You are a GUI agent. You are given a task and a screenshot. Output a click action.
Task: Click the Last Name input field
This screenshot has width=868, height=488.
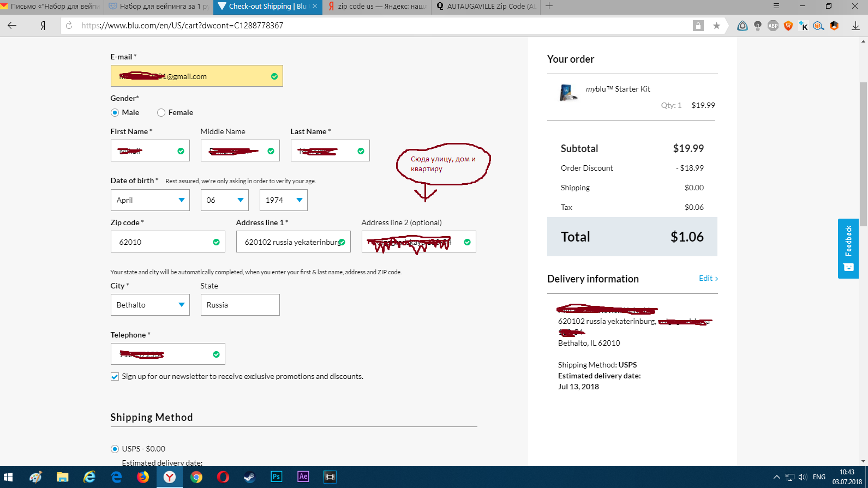(330, 150)
